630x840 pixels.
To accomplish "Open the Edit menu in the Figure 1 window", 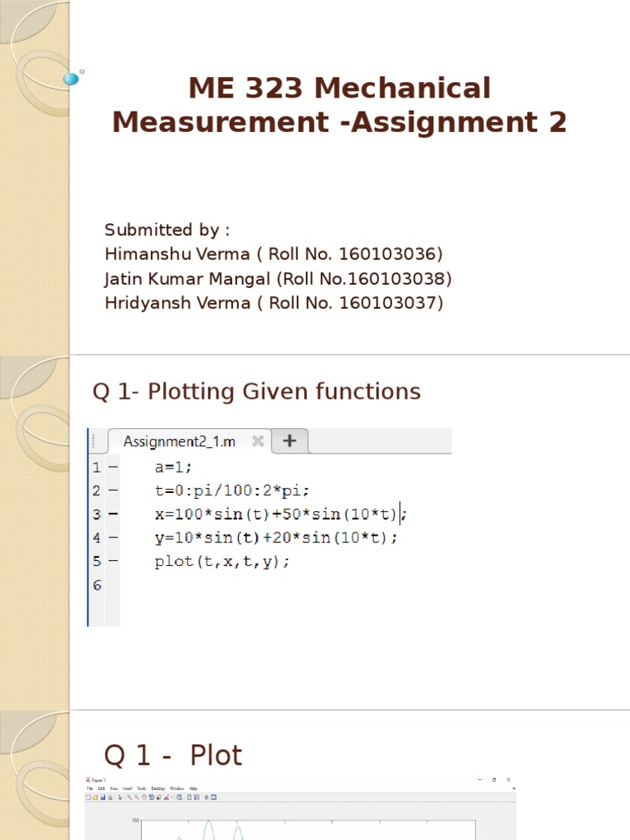I will click(x=101, y=788).
